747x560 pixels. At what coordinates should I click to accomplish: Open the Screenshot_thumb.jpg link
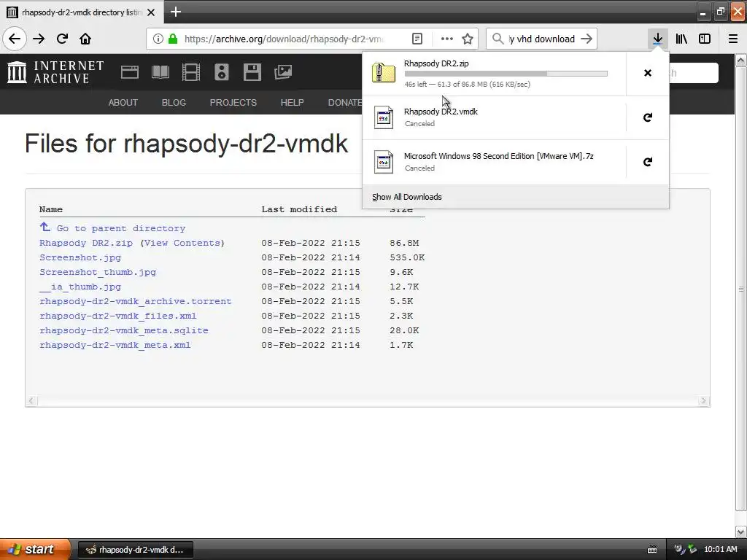(x=98, y=273)
